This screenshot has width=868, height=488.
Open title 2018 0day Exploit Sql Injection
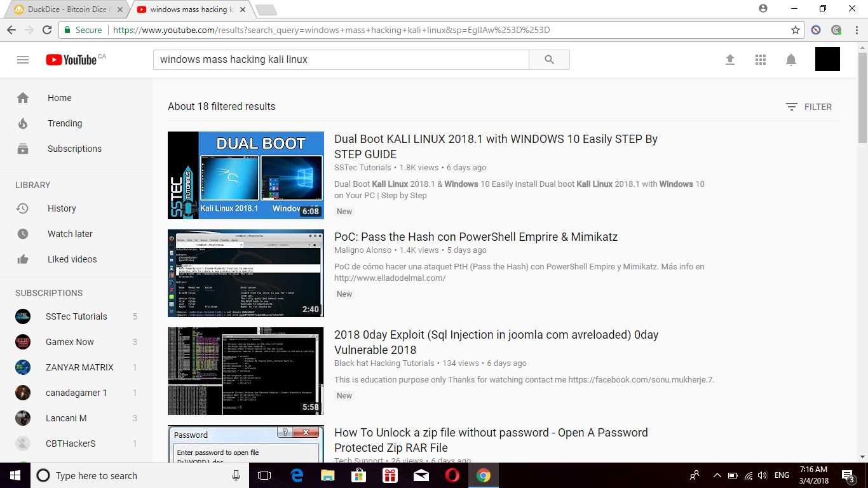click(x=496, y=342)
